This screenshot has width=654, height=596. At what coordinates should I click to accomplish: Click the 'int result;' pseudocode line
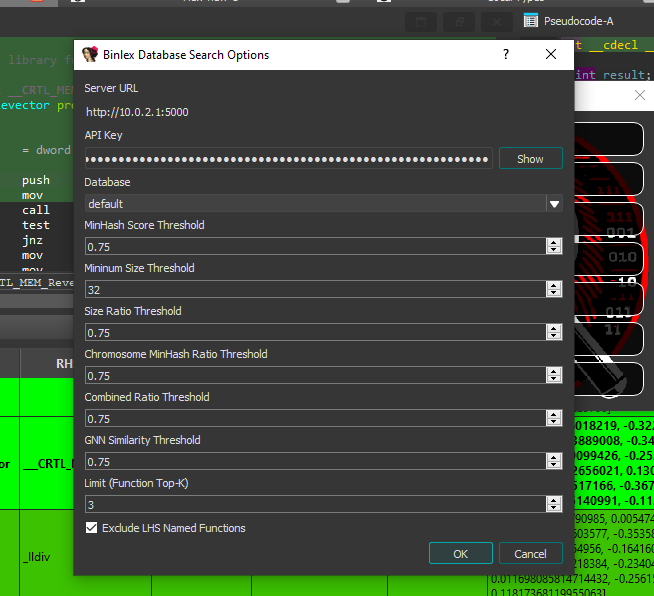(613, 75)
